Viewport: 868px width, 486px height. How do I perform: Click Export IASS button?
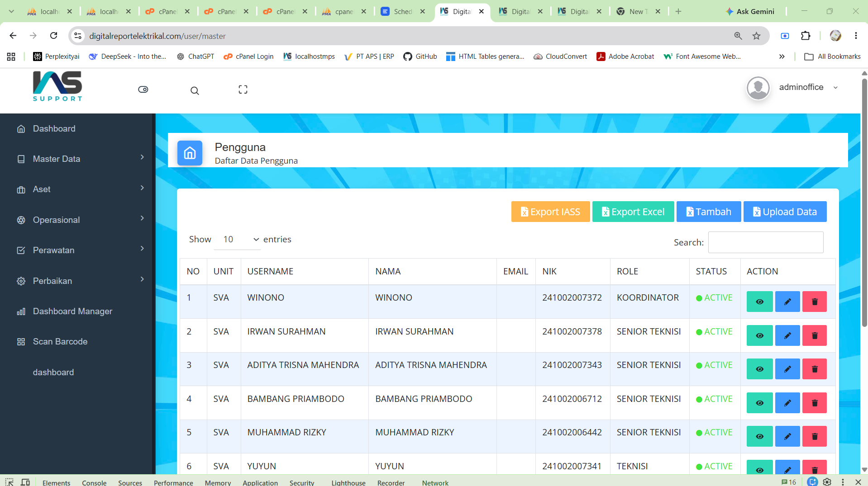pos(550,212)
